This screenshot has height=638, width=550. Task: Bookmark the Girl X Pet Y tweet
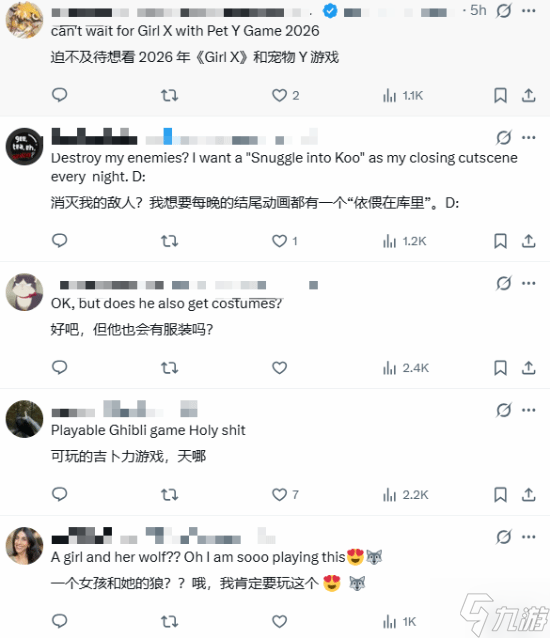[500, 96]
